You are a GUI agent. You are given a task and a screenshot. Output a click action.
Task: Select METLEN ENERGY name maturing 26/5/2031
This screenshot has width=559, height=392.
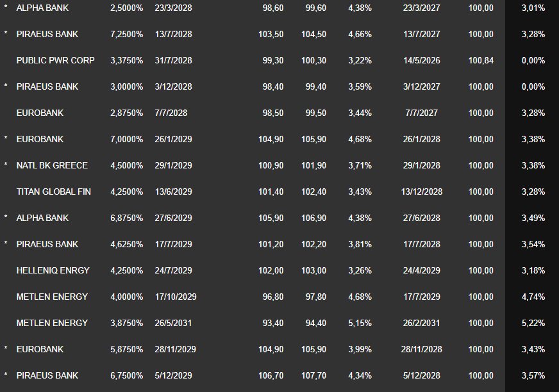click(x=52, y=323)
